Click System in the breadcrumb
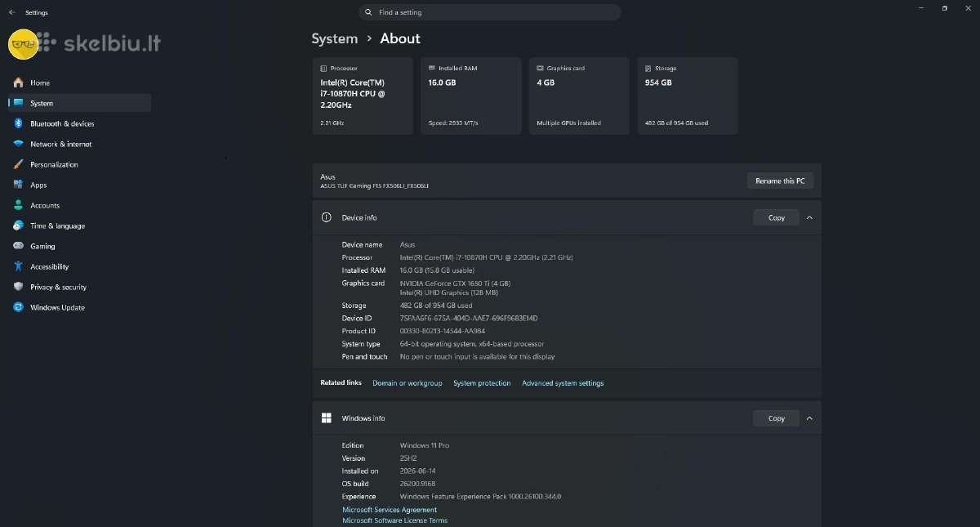The height and width of the screenshot is (527, 980). pyautogui.click(x=334, y=38)
